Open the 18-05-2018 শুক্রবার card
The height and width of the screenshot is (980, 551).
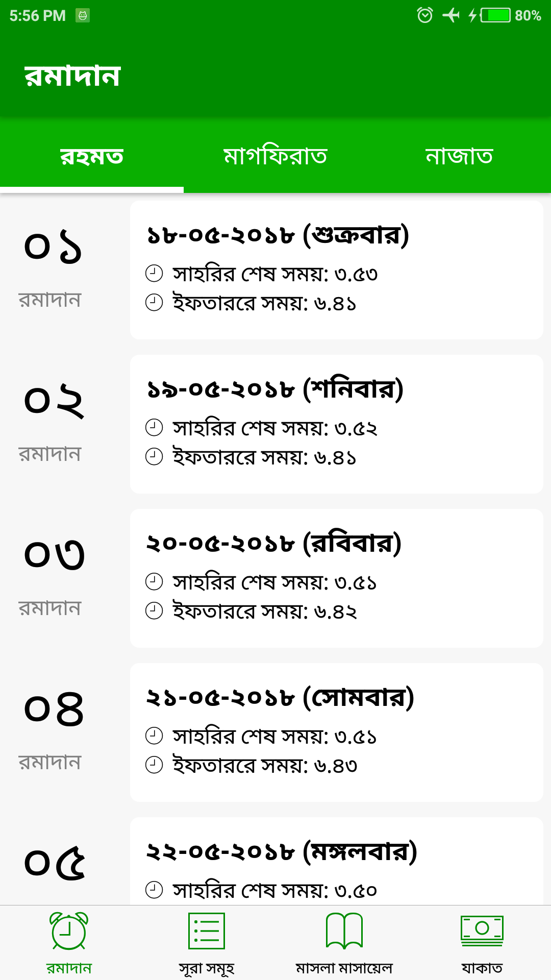click(337, 270)
